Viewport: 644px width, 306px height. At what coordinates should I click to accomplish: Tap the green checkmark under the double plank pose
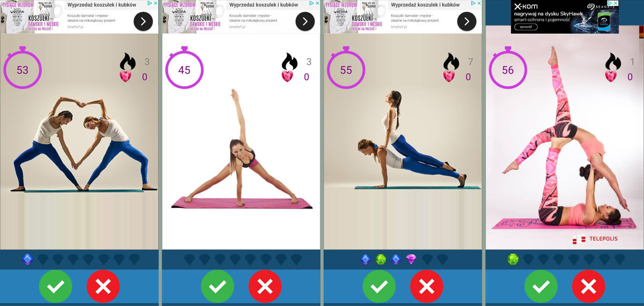[x=379, y=286]
